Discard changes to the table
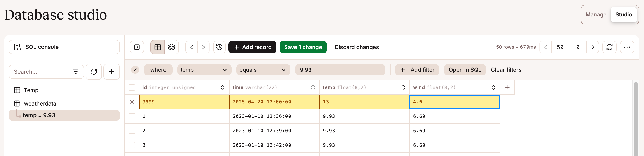 click(x=357, y=47)
